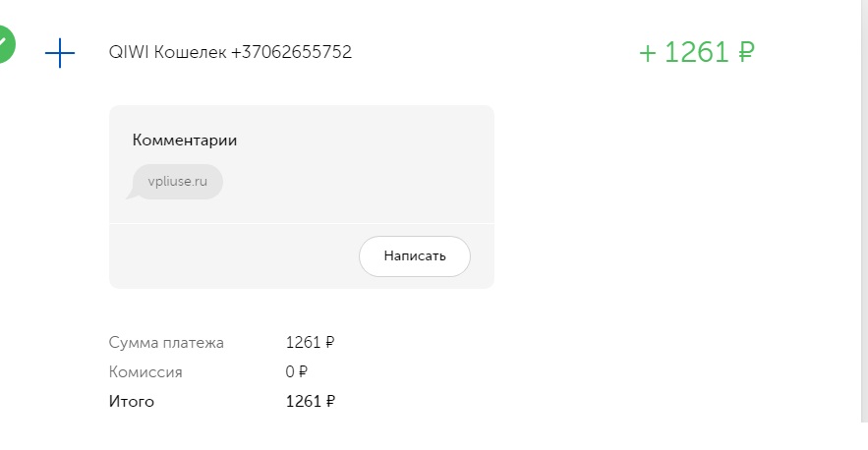Click the blue plus icon

pos(60,53)
